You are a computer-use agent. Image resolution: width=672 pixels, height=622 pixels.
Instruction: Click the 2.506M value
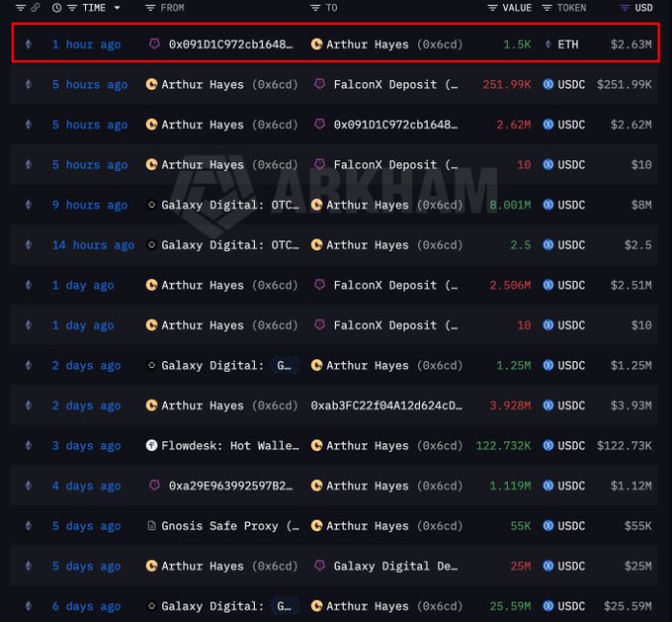510,285
